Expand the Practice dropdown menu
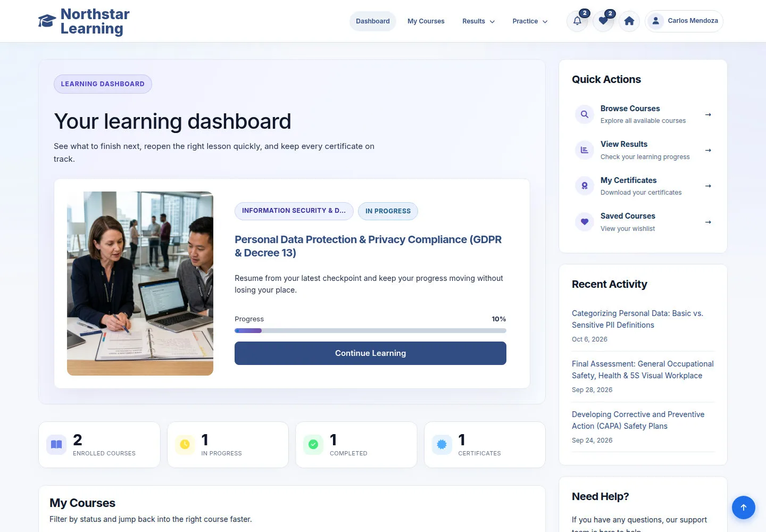The image size is (766, 532). pyautogui.click(x=530, y=21)
